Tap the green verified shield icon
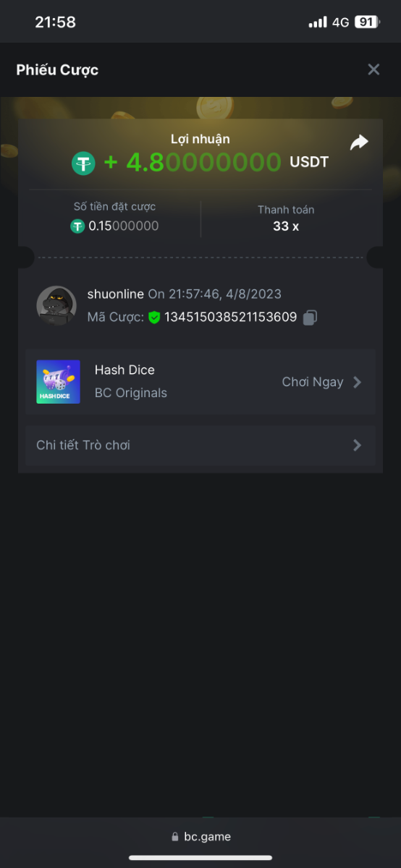The width and height of the screenshot is (401, 868). [x=153, y=317]
